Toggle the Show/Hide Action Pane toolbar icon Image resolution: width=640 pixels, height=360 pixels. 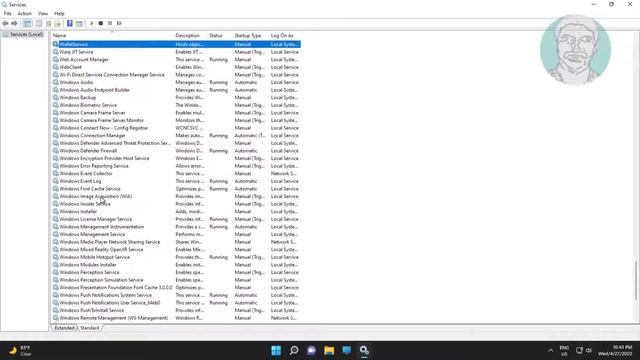click(79, 23)
